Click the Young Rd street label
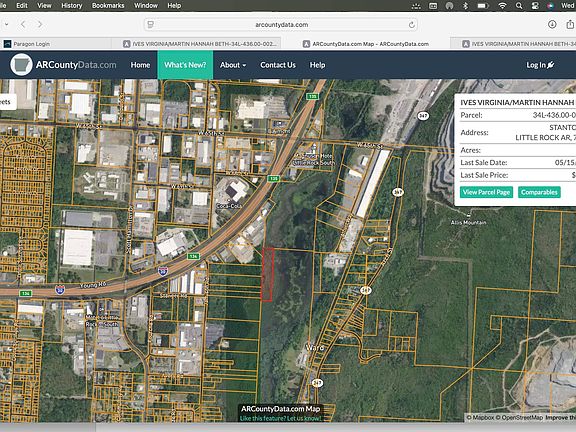This screenshot has height=432, width=576. 93,285
